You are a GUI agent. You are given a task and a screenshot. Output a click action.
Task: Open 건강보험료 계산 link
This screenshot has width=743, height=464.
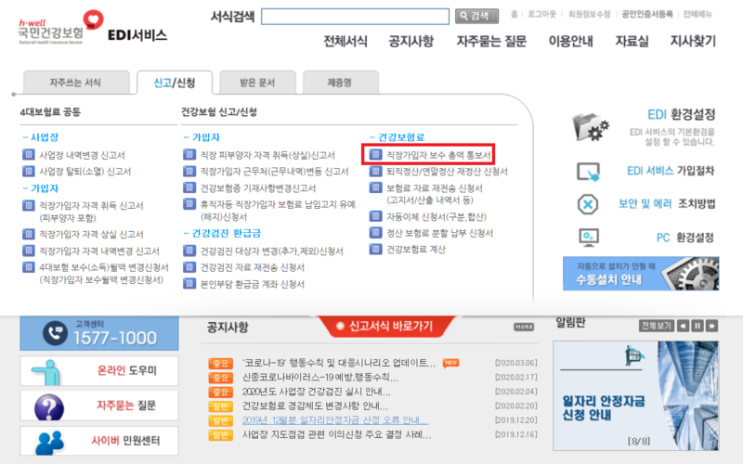click(x=416, y=249)
